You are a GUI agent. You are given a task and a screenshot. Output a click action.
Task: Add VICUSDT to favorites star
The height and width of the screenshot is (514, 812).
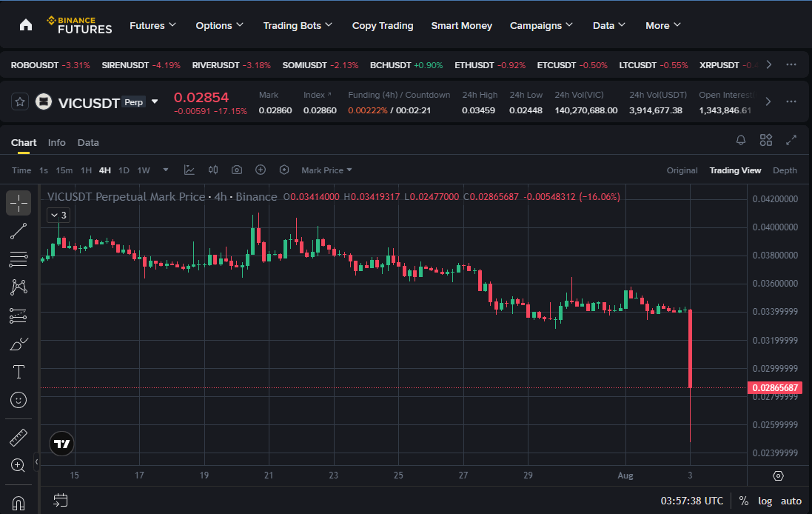pos(20,101)
